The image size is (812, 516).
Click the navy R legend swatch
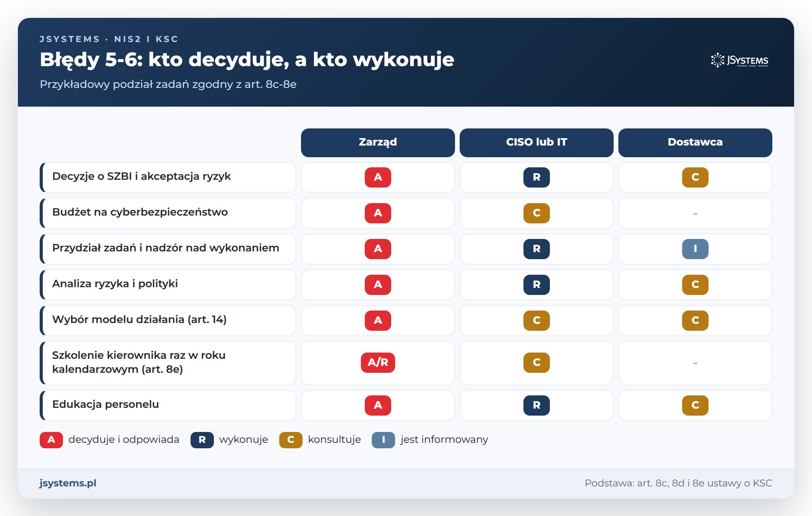202,440
